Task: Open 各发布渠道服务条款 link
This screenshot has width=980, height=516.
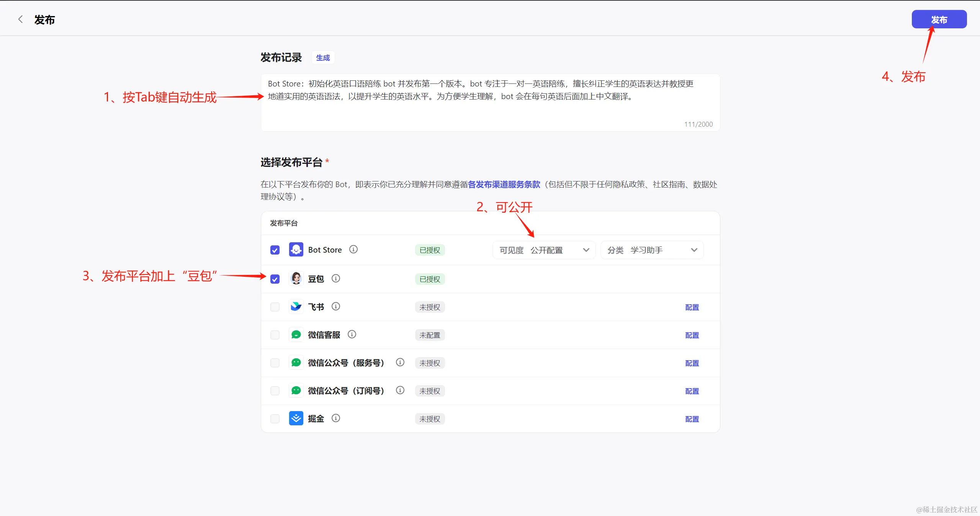Action: [x=504, y=185]
